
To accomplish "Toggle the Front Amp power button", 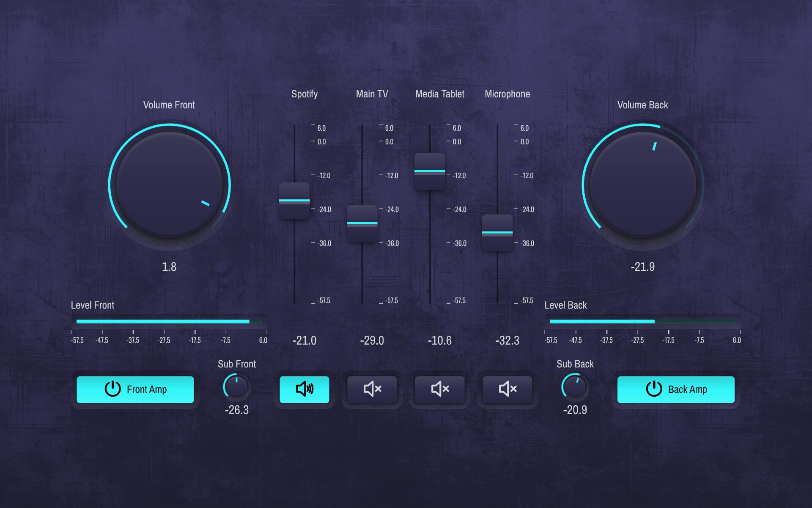I will (135, 389).
